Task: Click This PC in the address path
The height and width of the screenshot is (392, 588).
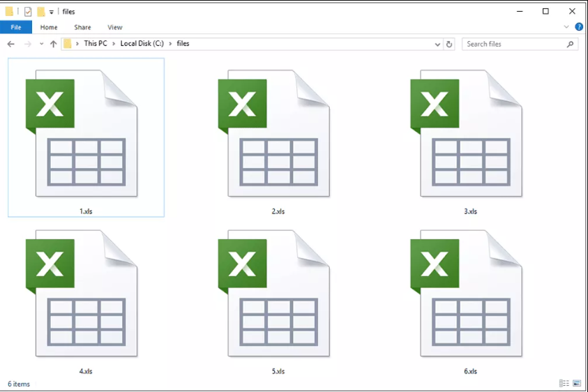Action: 96,43
